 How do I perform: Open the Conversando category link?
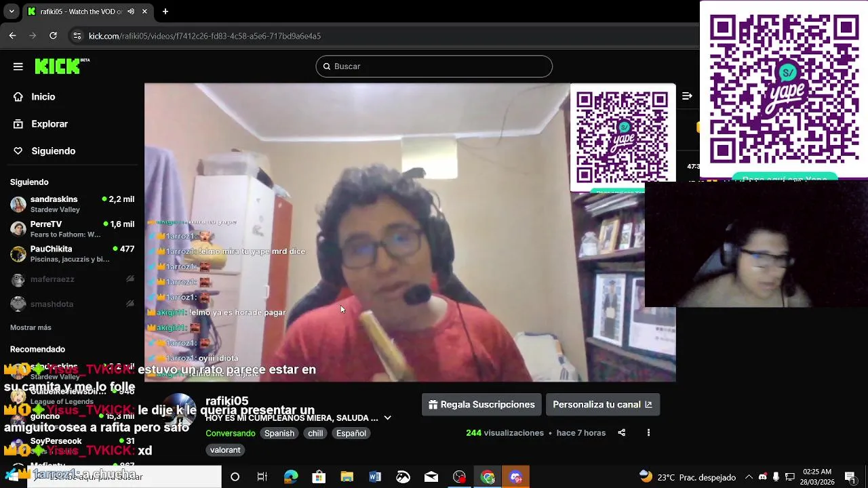point(231,433)
